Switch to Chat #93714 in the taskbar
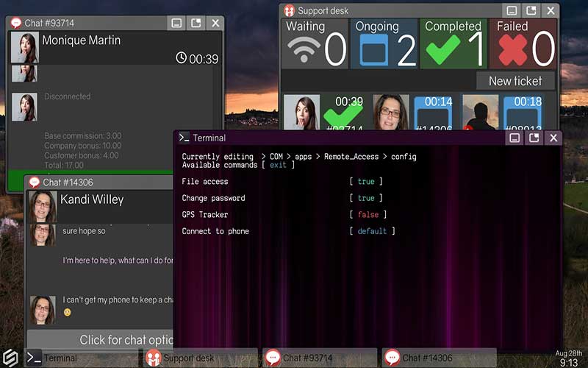Image resolution: width=588 pixels, height=368 pixels. (x=320, y=358)
